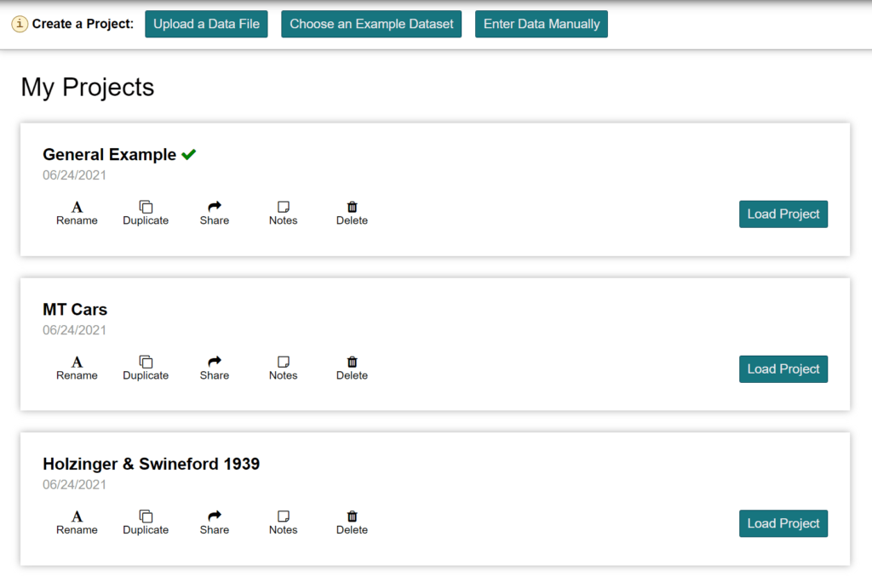Rename the Holzinger & Swineford 1939 project
The image size is (872, 588).
tap(77, 522)
